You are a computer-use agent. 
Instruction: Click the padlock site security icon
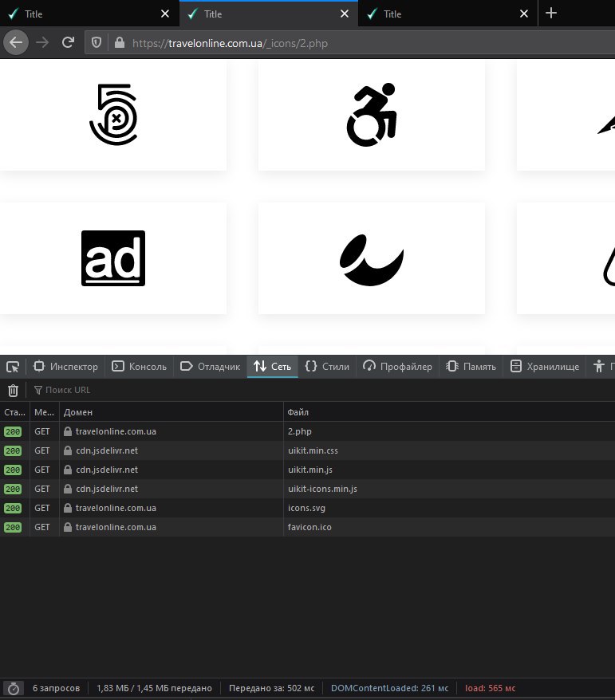click(x=119, y=43)
